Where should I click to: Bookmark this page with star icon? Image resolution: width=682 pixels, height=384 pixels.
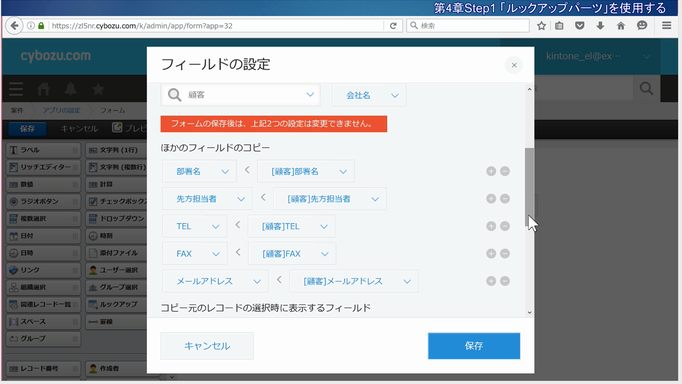[541, 26]
